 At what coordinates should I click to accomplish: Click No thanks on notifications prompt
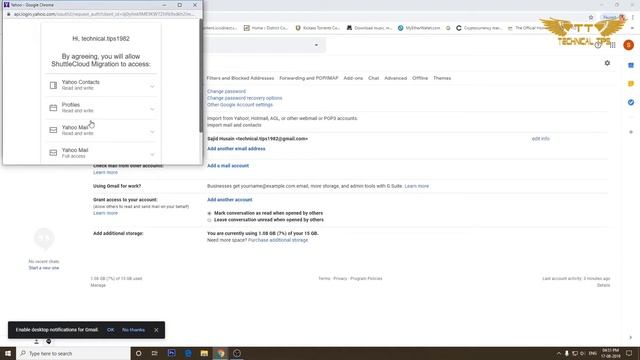pyautogui.click(x=133, y=330)
